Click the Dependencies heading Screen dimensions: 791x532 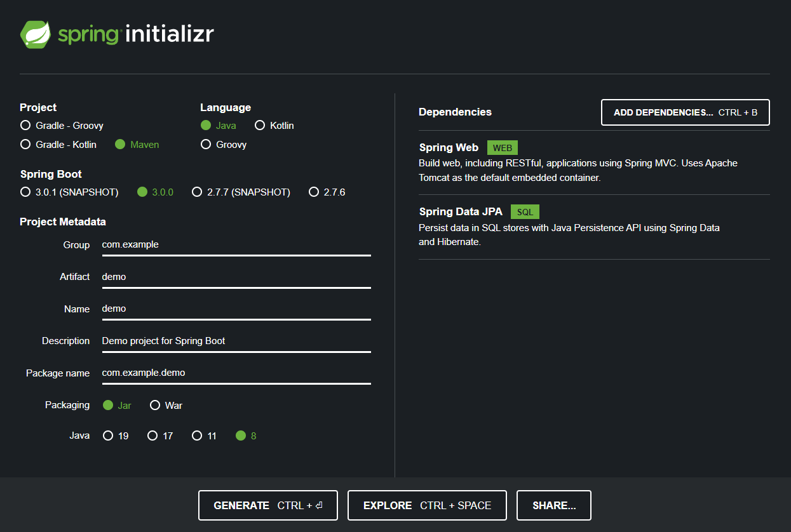click(455, 112)
